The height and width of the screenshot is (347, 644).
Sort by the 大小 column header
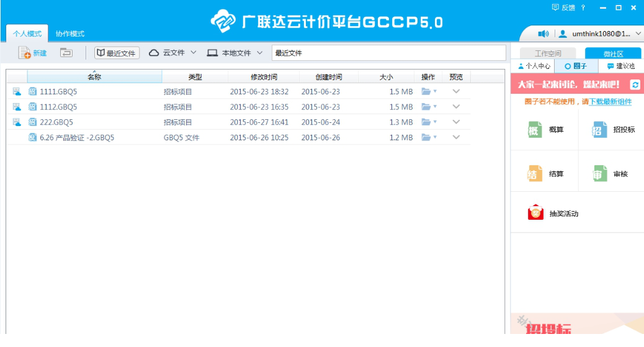386,77
